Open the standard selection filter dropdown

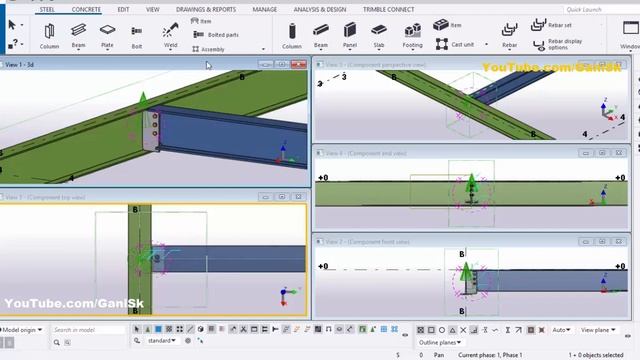click(x=162, y=340)
